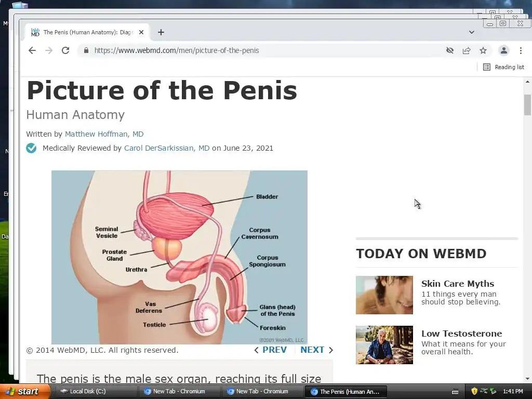
Task: Select The Penis (Human An... taskbar button
Action: coord(345,392)
